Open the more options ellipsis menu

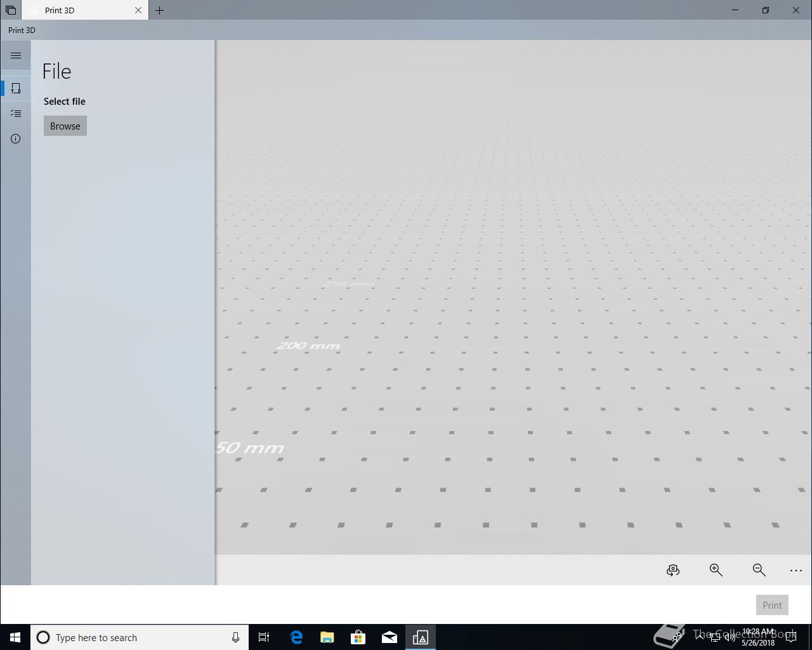[796, 570]
